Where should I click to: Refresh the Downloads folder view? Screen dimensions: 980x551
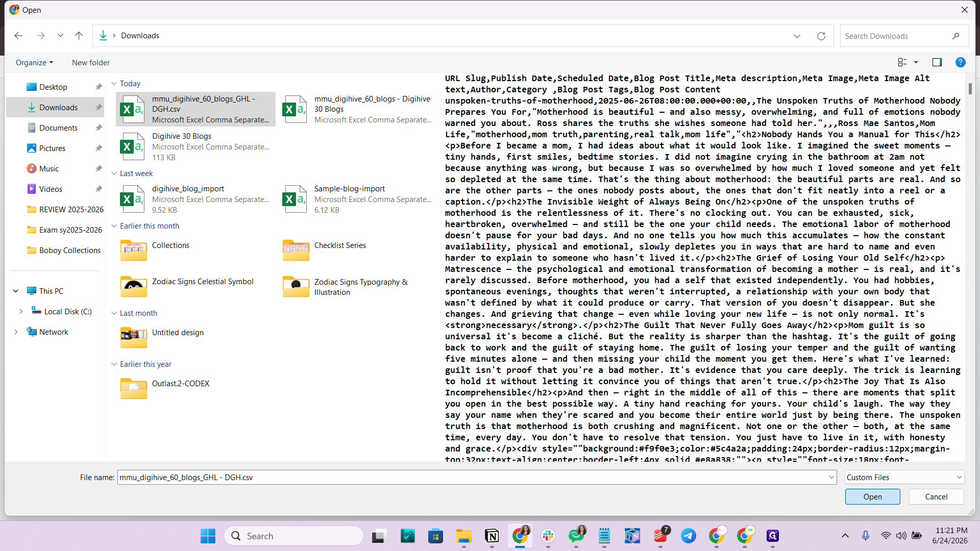coord(821,36)
